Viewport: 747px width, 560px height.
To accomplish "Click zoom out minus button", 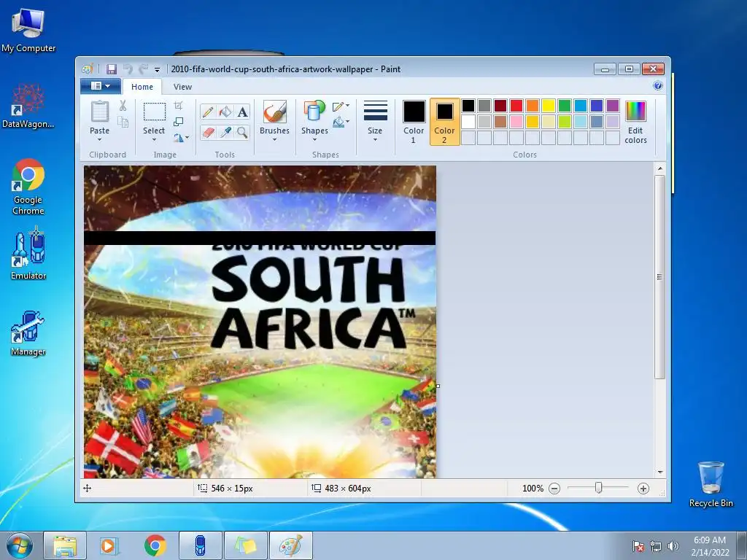I will click(554, 489).
